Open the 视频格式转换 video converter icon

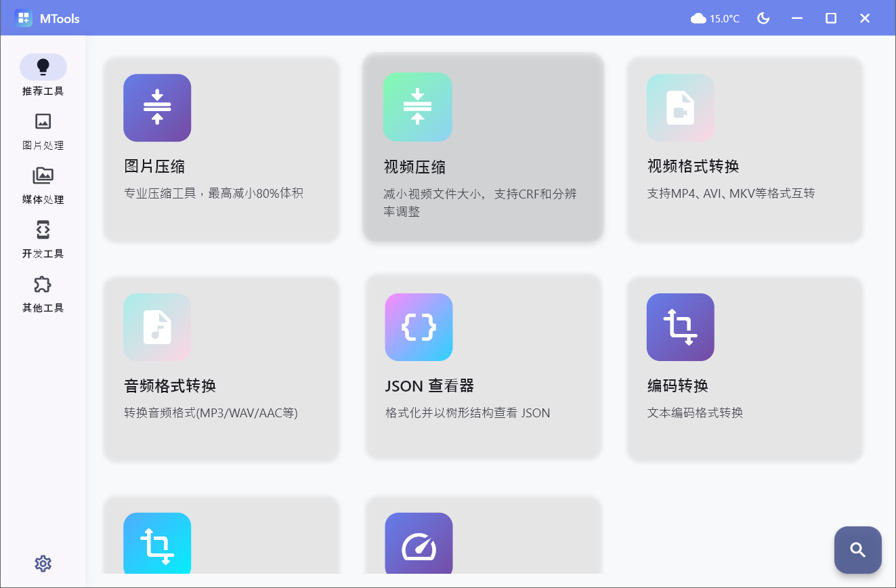click(680, 108)
